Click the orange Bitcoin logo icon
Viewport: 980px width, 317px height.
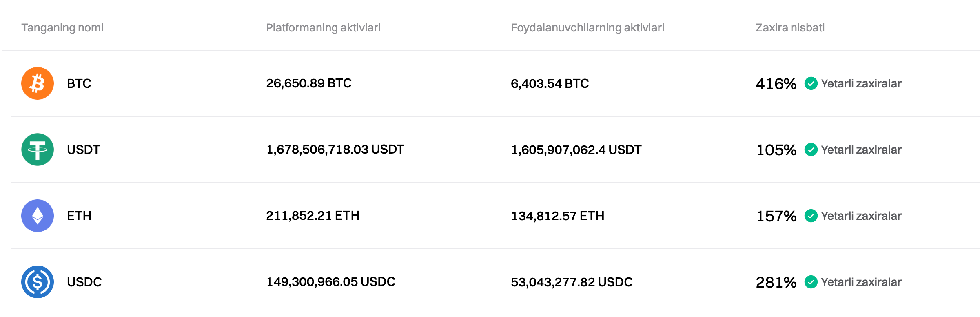[x=38, y=83]
